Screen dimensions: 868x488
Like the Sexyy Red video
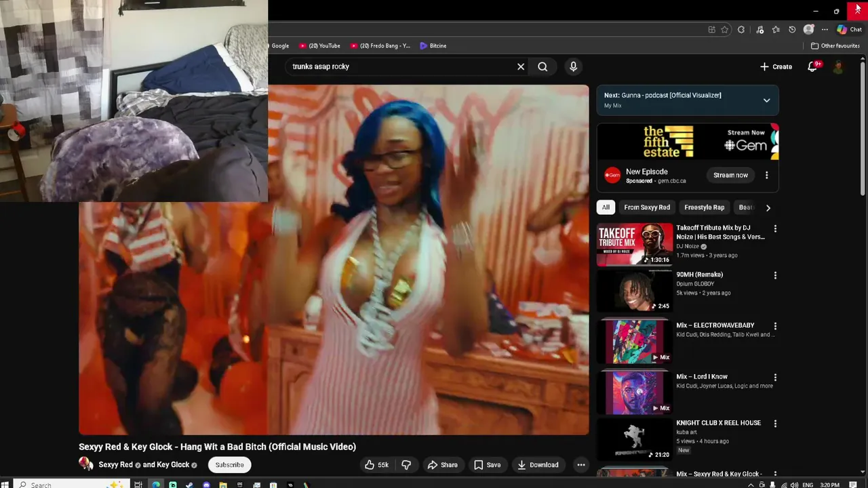coord(376,465)
